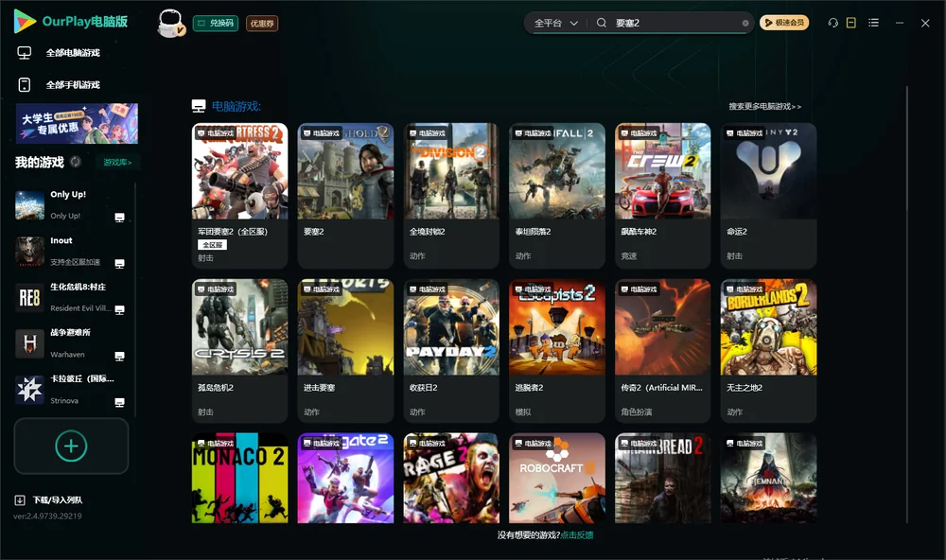Click the magnifier search icon

(602, 23)
